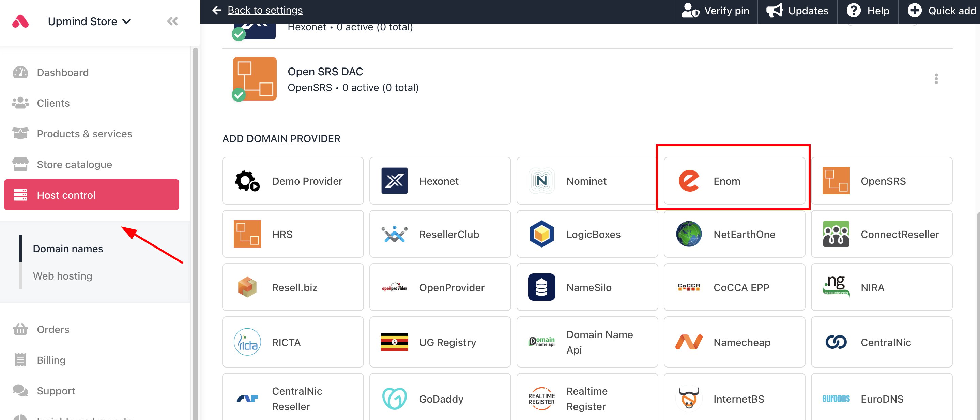The image size is (980, 420).
Task: Open Clients in the sidebar
Action: (x=91, y=103)
